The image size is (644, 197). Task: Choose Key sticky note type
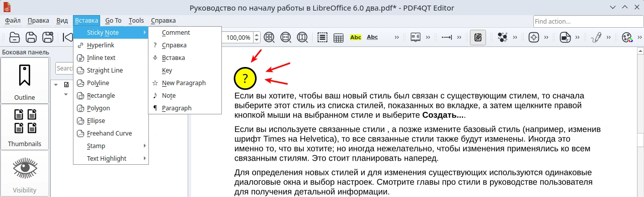pyautogui.click(x=185, y=71)
